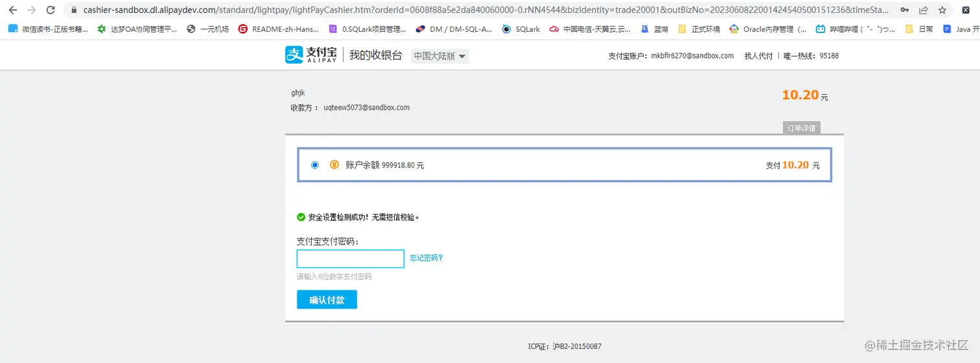Viewport: 980px width, 363px height.
Task: Open the Oracle内存管理 bookmark
Action: click(x=768, y=29)
